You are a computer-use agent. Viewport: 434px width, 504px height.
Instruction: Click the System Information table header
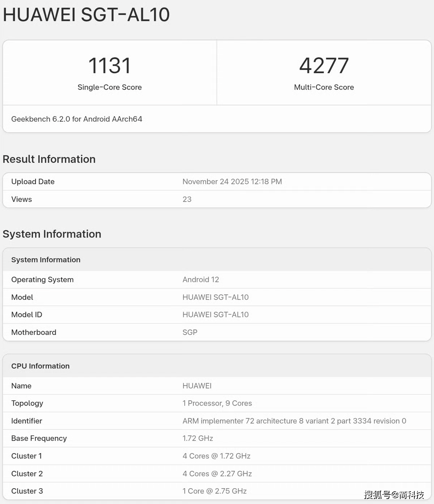[x=46, y=260]
